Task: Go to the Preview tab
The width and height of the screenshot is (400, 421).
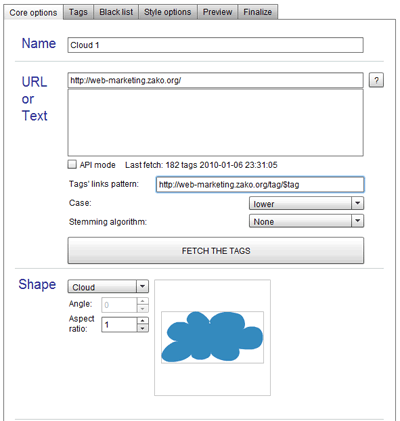Action: click(x=217, y=12)
